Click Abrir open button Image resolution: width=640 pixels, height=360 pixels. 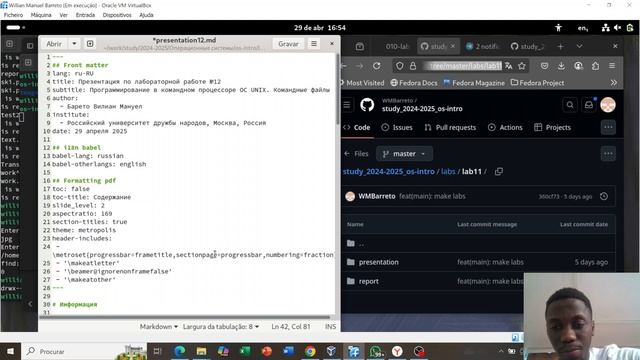click(x=54, y=44)
